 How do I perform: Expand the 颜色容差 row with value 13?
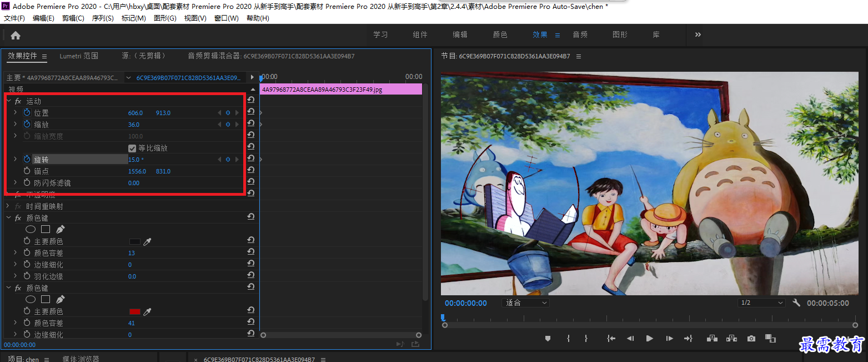(x=16, y=253)
